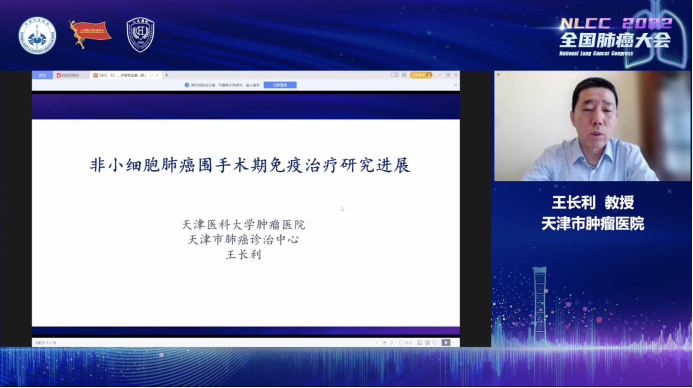
Task: Dismiss the notification bar with X
Action: pyautogui.click(x=456, y=85)
